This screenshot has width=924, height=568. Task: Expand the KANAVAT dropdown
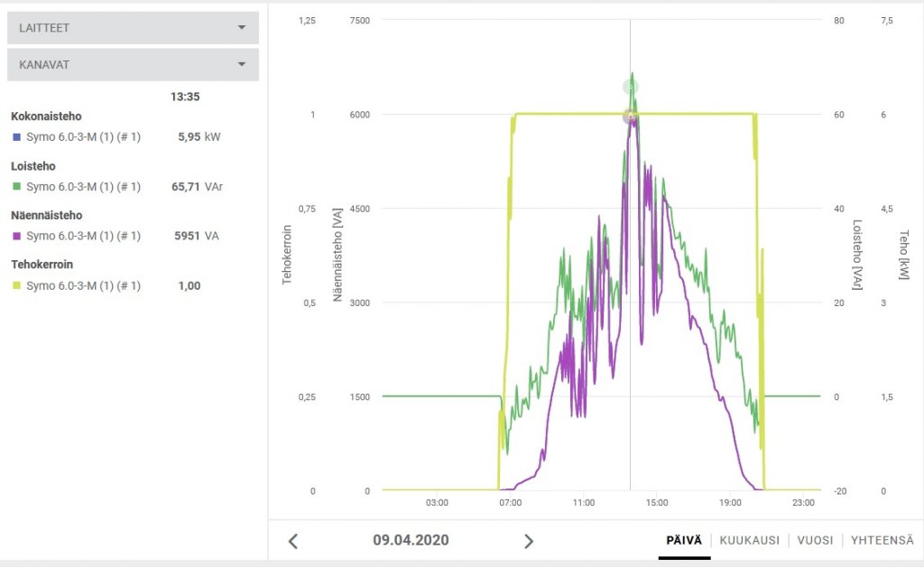[x=133, y=65]
